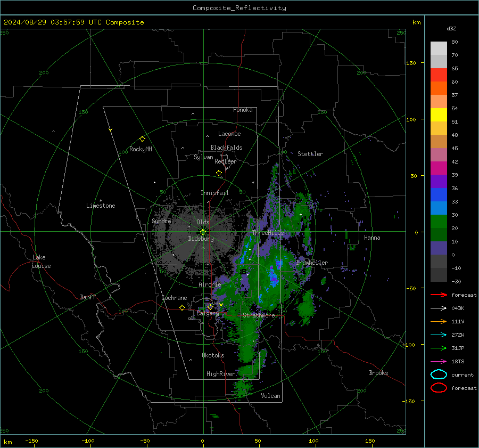Click the Drumheller city label
The image size is (479, 448).
tap(312, 263)
